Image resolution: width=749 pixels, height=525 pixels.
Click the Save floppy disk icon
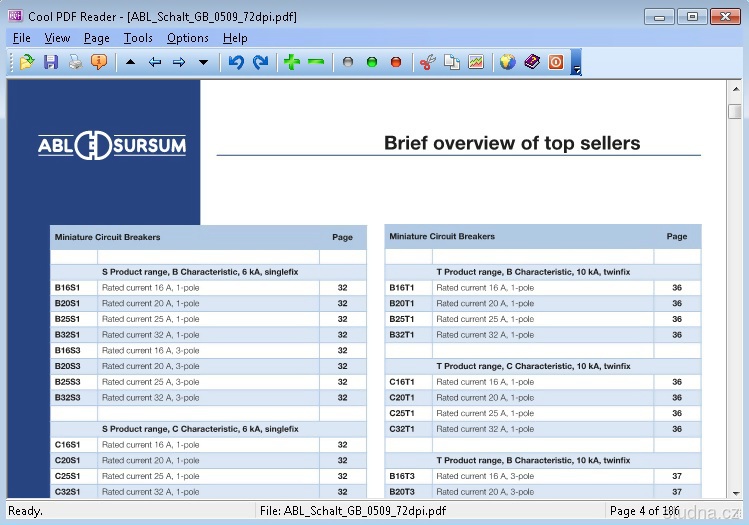pyautogui.click(x=51, y=62)
